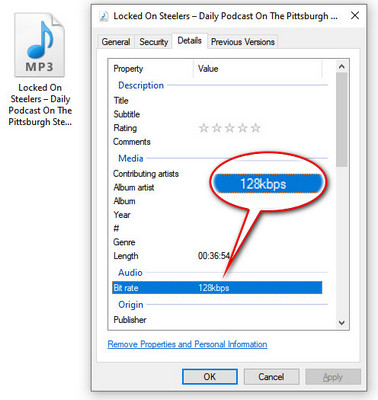Set rating to four stars
The height and width of the screenshot is (400, 378).
pos(243,128)
